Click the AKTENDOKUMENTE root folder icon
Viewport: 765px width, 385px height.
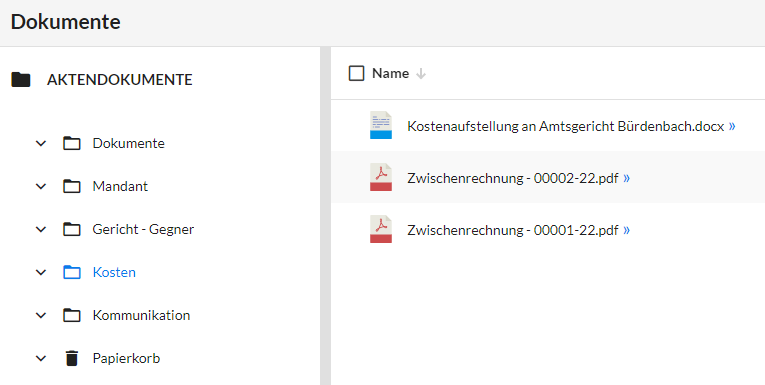21,80
